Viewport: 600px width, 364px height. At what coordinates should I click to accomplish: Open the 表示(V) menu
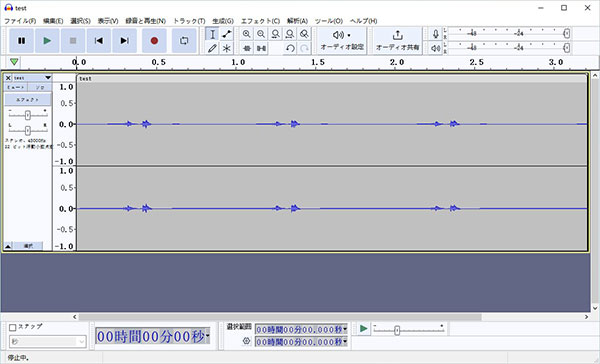coord(108,21)
